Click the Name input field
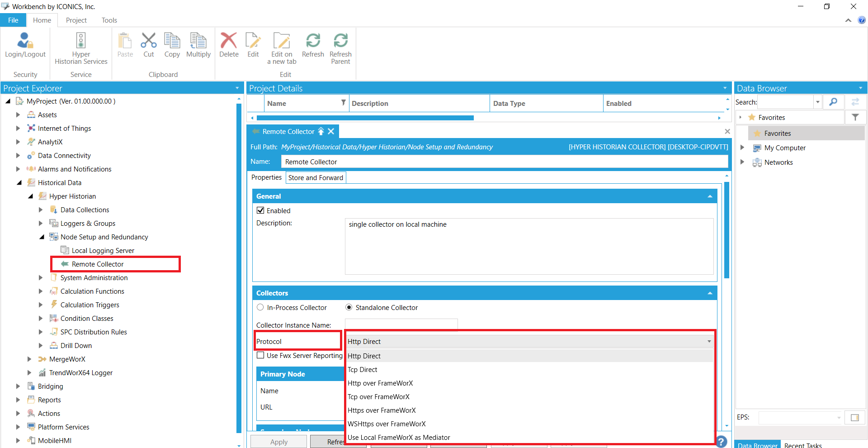Image resolution: width=868 pixels, height=448 pixels. coord(504,162)
